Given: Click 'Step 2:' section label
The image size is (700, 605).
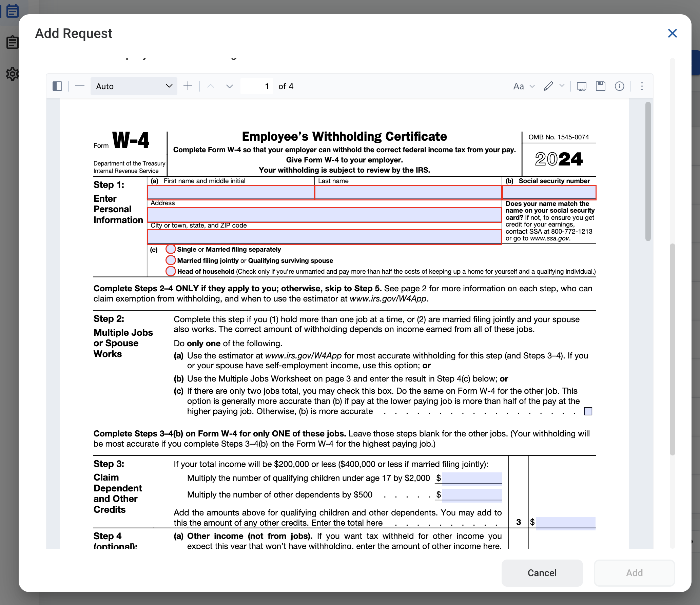Looking at the screenshot, I should tap(109, 319).
